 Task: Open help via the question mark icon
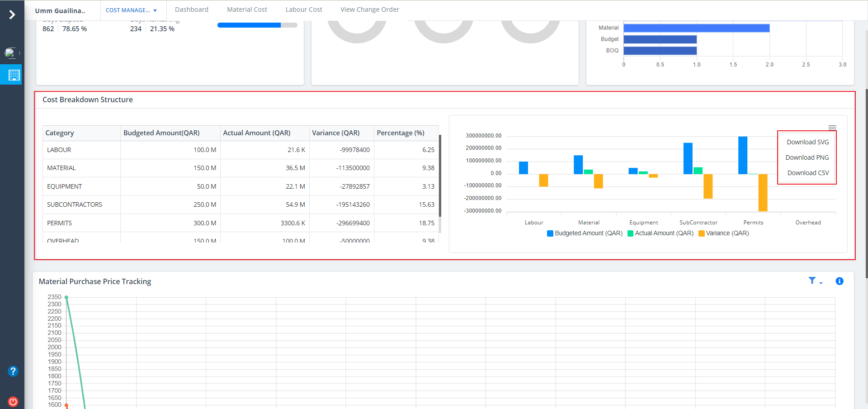point(13,371)
